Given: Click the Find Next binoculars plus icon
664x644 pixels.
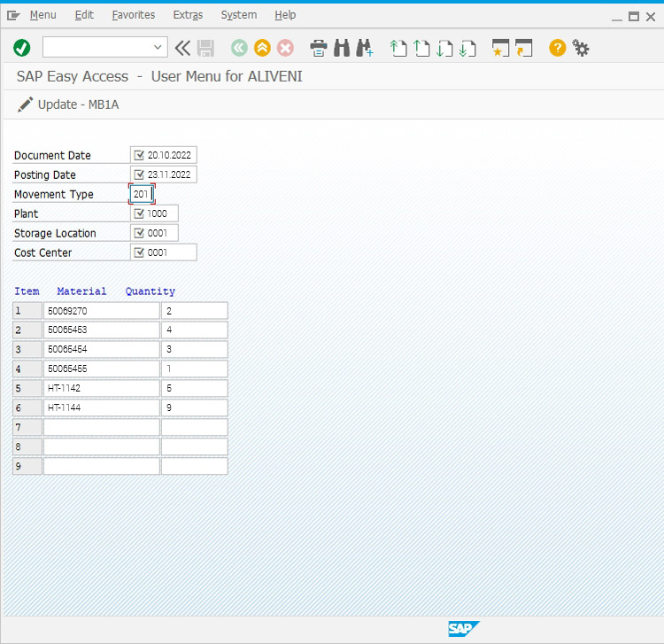Looking at the screenshot, I should (x=365, y=48).
